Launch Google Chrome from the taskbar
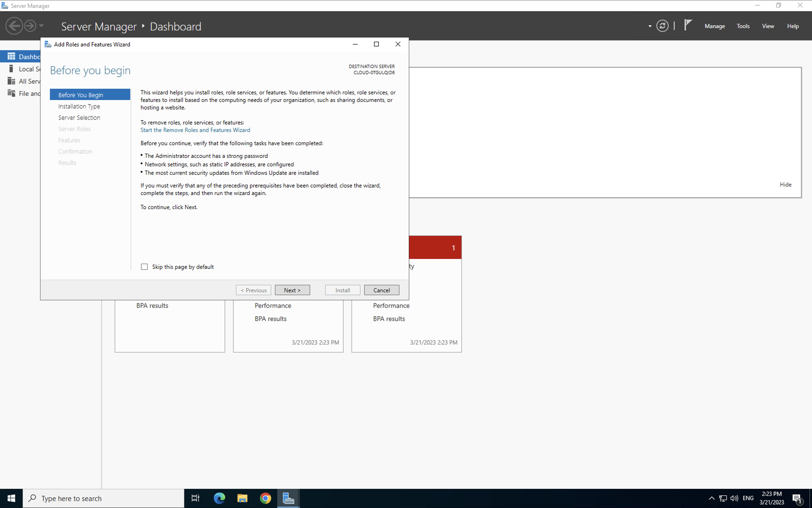Viewport: 812px width, 508px height. pyautogui.click(x=265, y=498)
